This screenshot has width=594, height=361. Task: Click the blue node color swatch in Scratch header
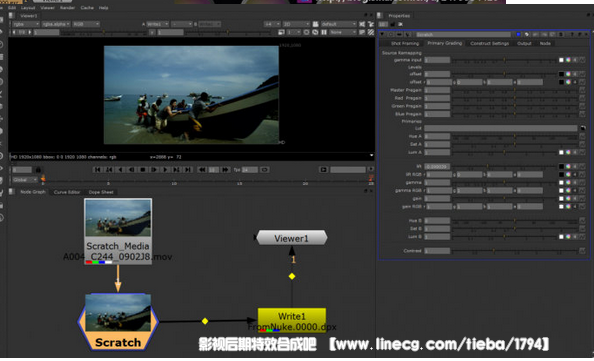(518, 34)
